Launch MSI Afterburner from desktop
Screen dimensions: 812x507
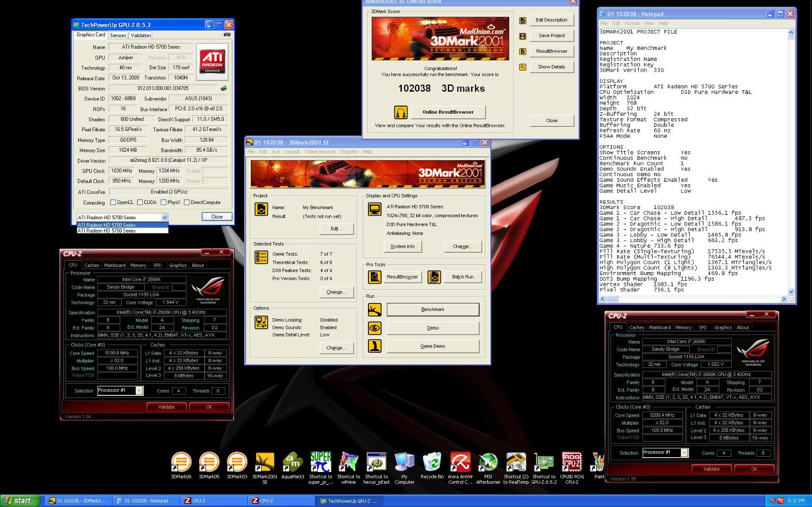[488, 462]
